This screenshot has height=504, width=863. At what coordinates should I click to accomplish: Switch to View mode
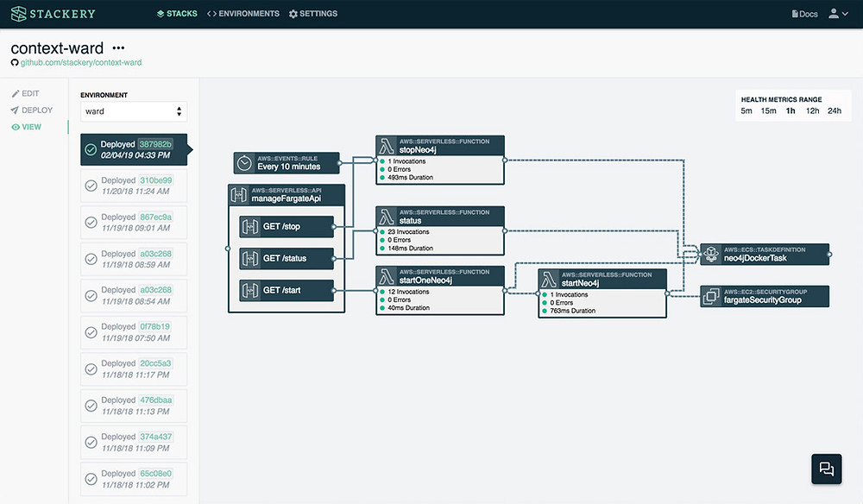27,127
